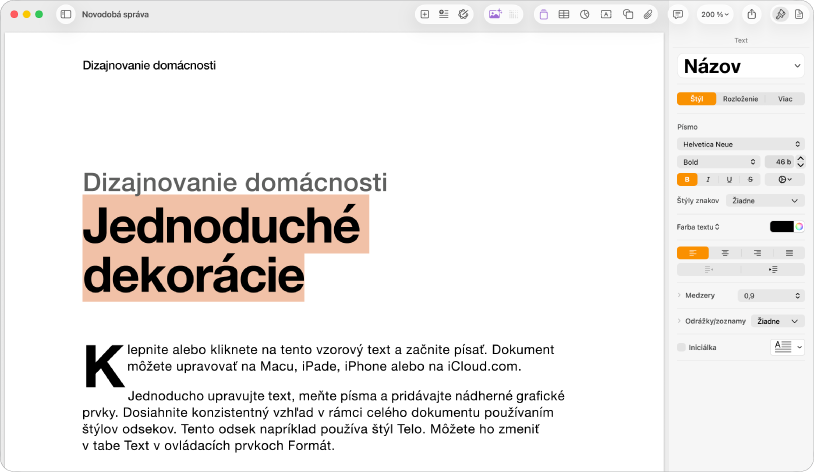This screenshot has width=814, height=473.
Task: Add a comment via toolbar icon
Action: (x=677, y=15)
